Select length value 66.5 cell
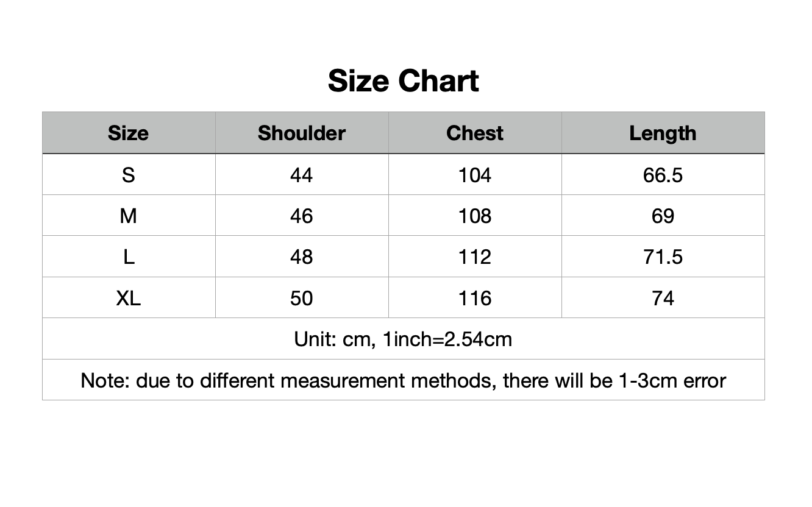This screenshot has height=507, width=812. tap(663, 175)
